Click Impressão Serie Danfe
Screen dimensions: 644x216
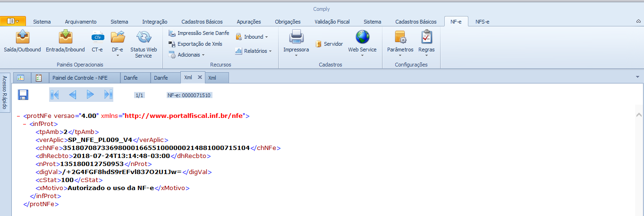199,33
